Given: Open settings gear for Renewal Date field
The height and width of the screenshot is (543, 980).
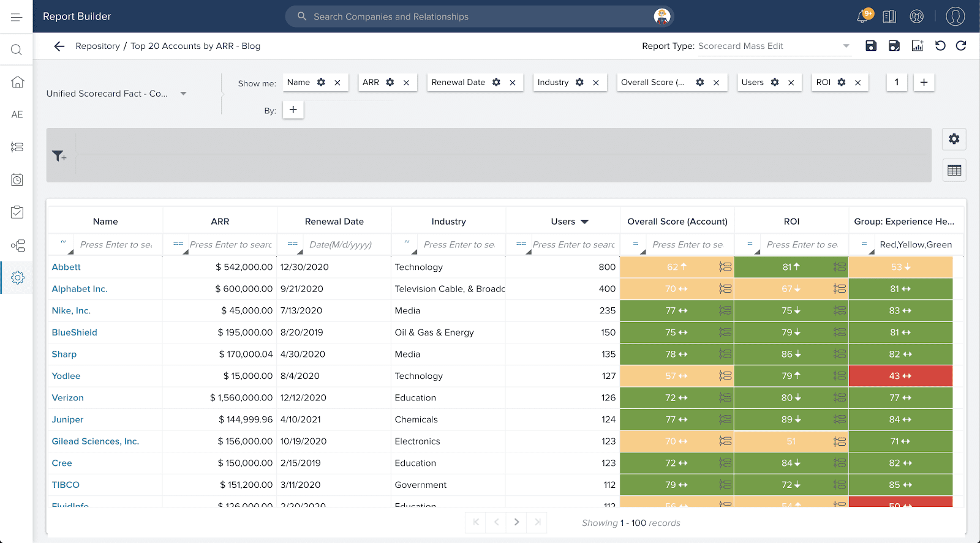Looking at the screenshot, I should pyautogui.click(x=496, y=83).
